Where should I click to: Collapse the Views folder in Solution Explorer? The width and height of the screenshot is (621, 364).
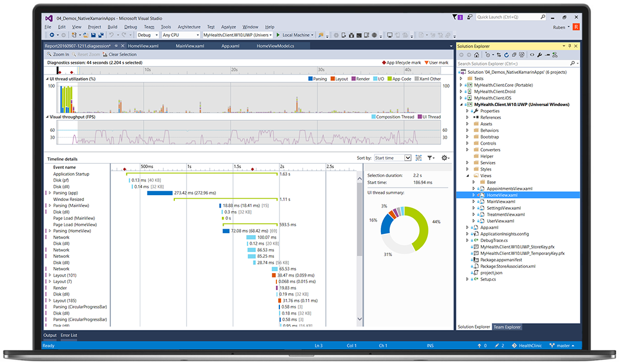(467, 176)
